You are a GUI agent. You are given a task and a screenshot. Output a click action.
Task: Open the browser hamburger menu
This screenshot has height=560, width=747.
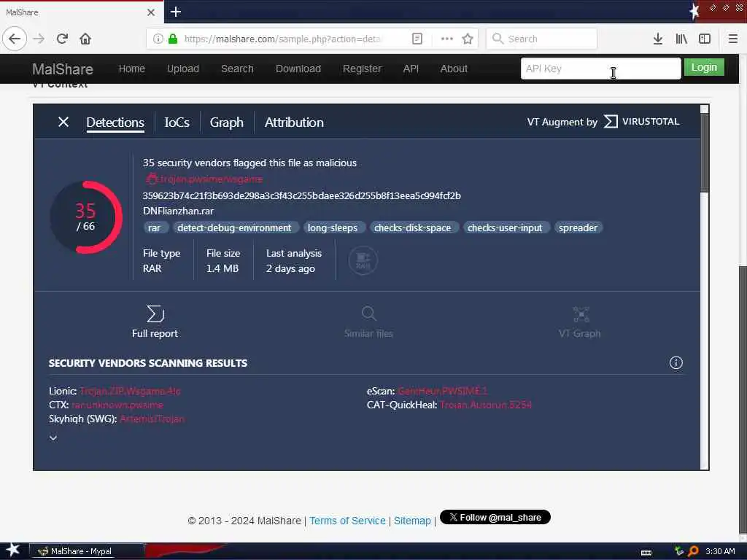732,39
